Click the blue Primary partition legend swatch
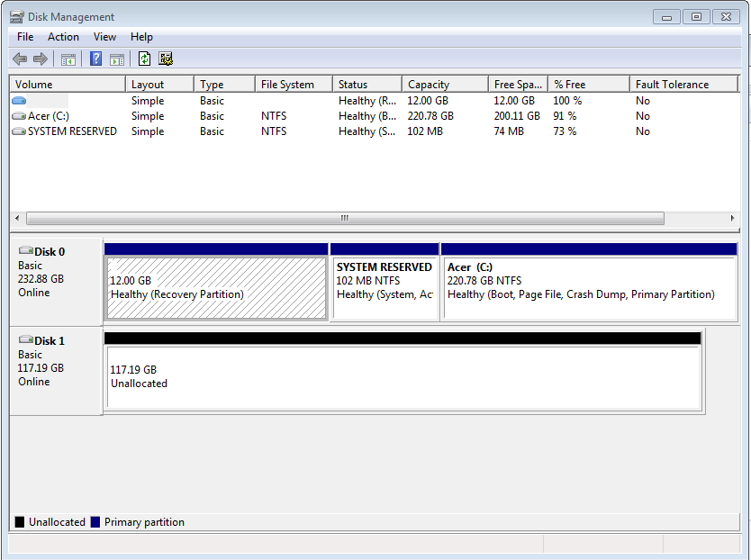Screen dimensions: 751x560 pyautogui.click(x=95, y=522)
